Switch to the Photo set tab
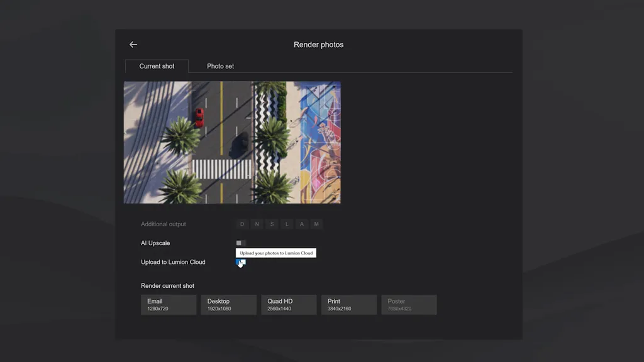This screenshot has height=362, width=644. 220,66
